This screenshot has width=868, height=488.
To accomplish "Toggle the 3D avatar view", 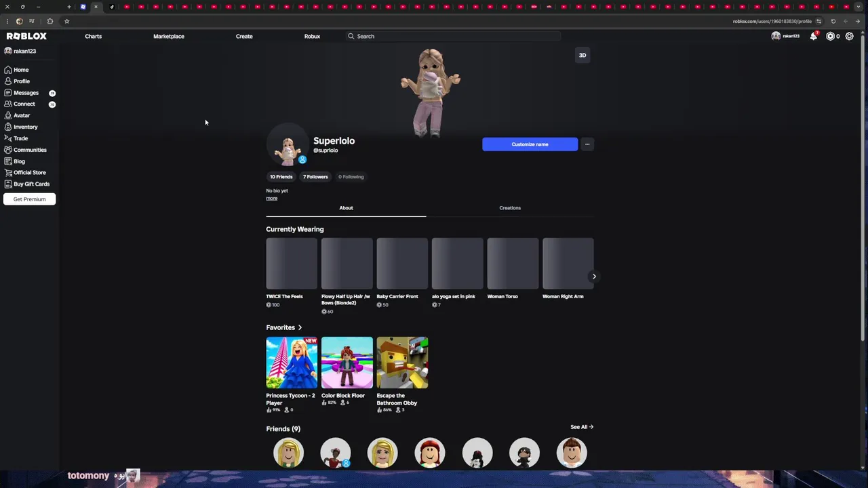I will click(x=582, y=55).
